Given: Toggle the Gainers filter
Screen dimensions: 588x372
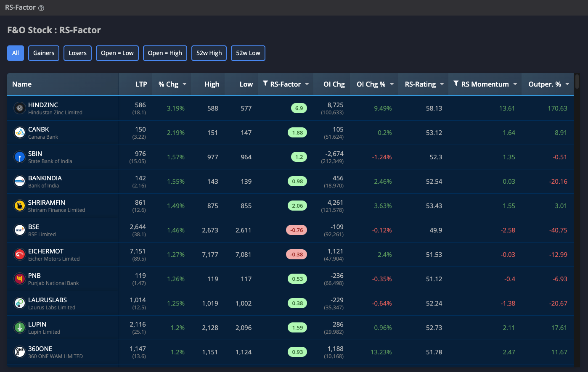Looking at the screenshot, I should pos(44,53).
